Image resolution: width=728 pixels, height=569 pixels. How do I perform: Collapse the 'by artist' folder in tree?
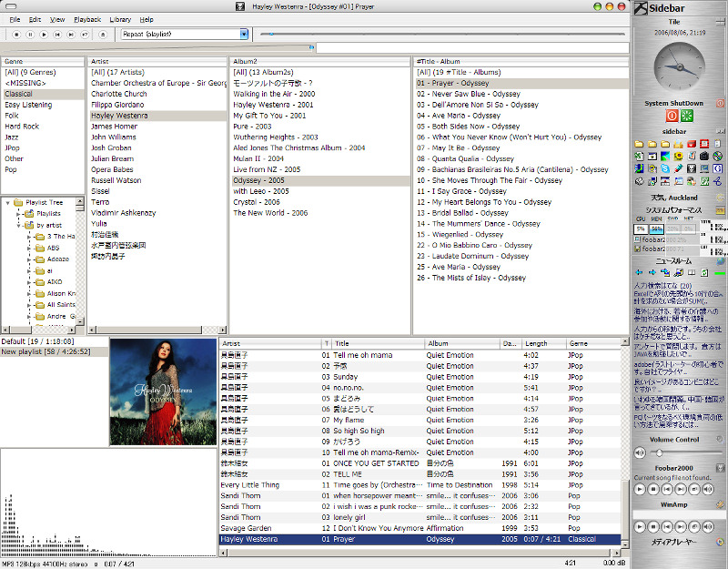(x=18, y=225)
